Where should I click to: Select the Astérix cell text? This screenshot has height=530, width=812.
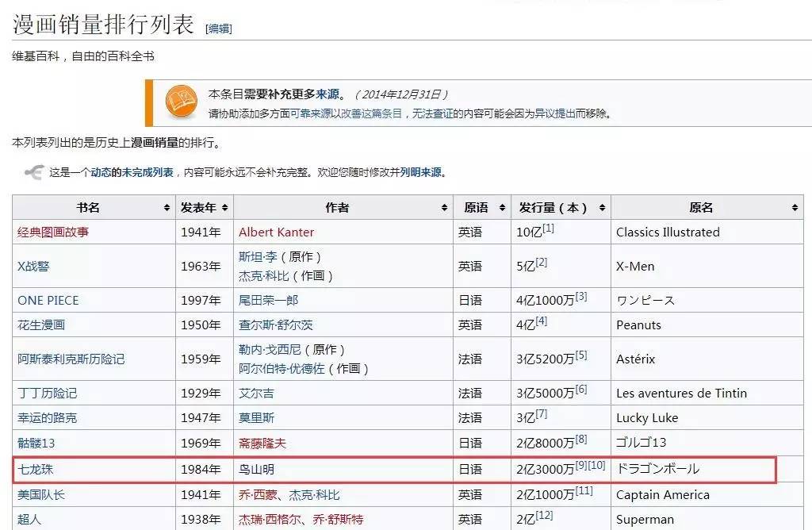635,359
